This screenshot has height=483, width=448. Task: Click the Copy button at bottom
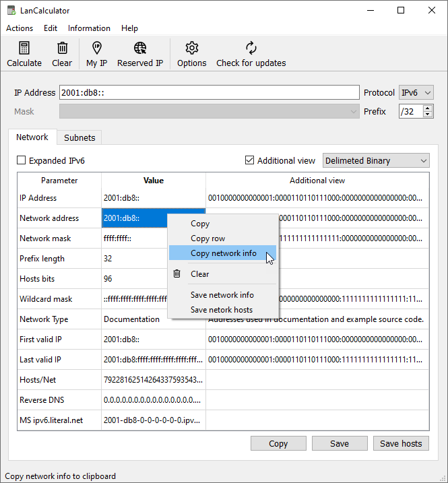278,443
